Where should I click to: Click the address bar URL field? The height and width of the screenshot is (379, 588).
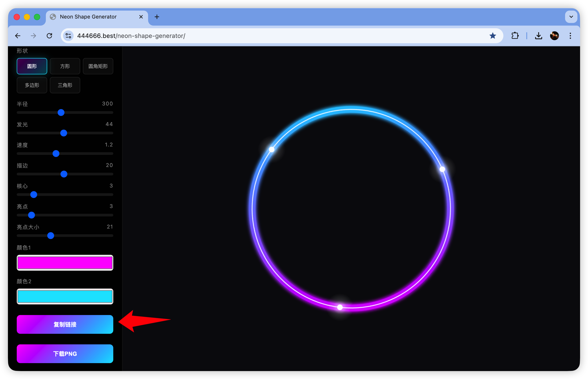(270, 36)
